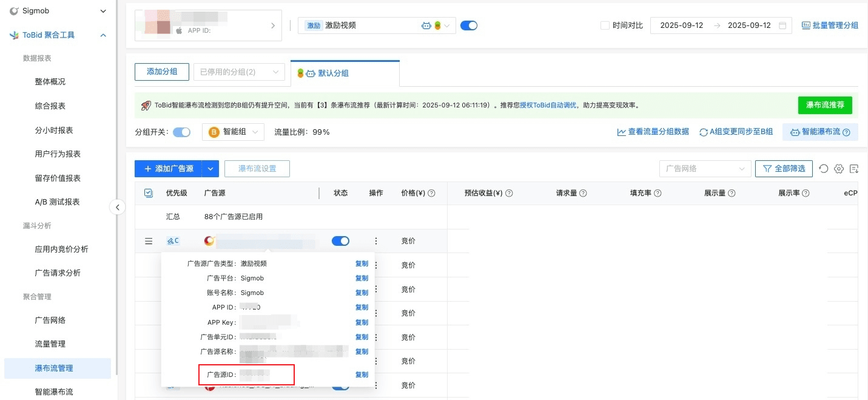Click the bidding C priority icon
This screenshot has height=400, width=868.
[x=173, y=241]
